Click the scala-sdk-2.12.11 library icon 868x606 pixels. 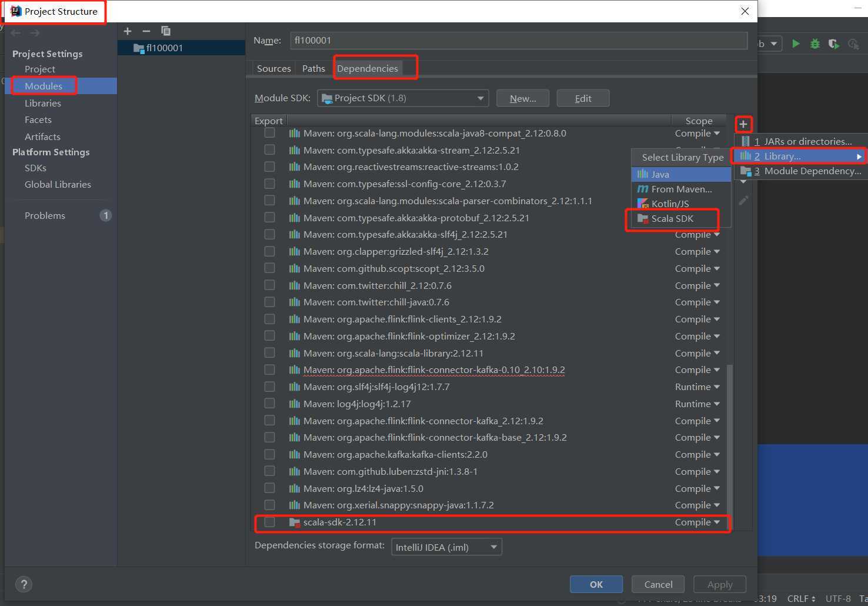tap(295, 522)
